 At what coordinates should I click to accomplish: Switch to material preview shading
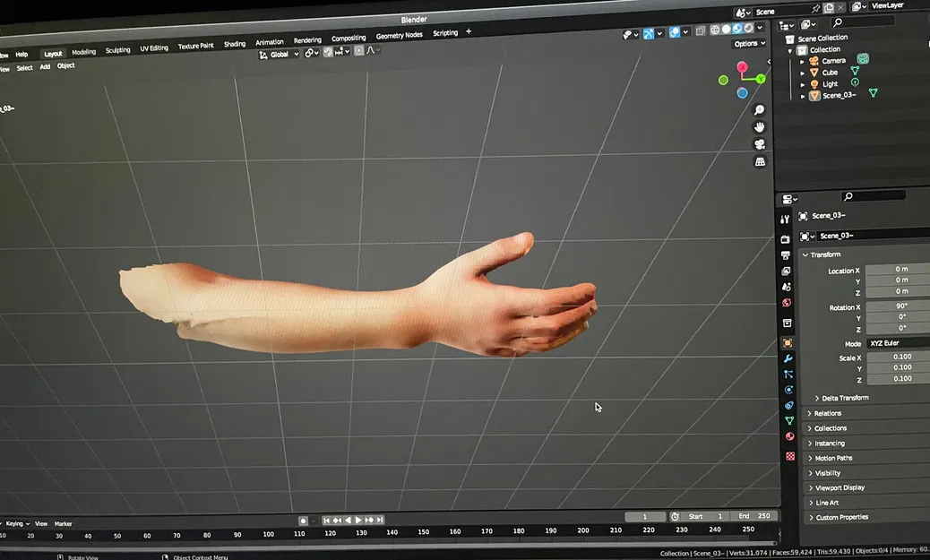[x=737, y=29]
